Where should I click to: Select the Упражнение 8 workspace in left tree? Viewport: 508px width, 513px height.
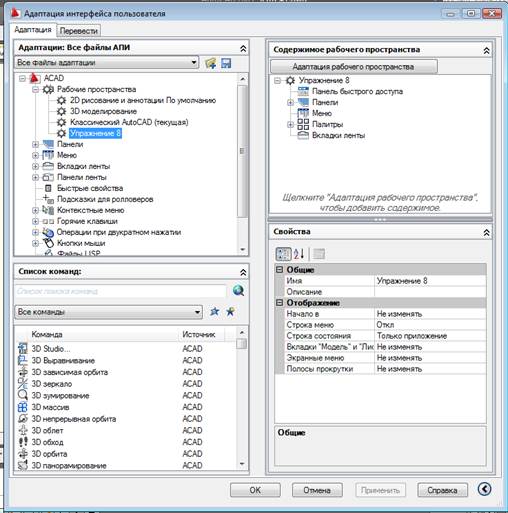[95, 133]
